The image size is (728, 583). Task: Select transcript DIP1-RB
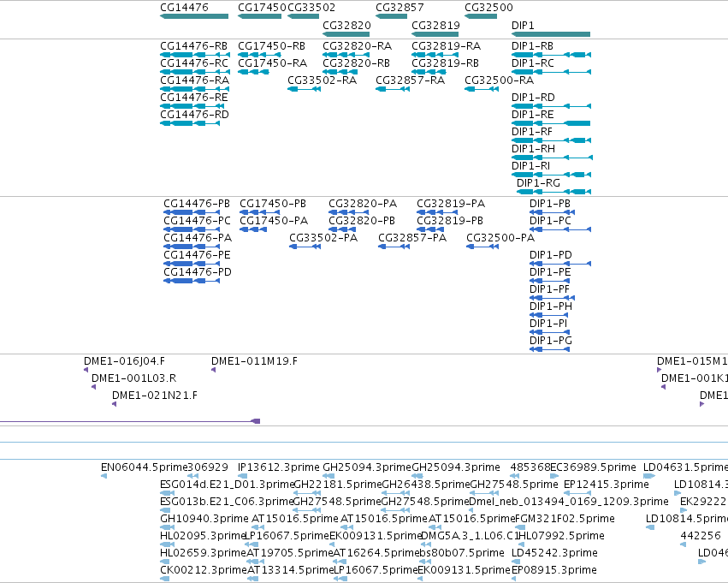pyautogui.click(x=533, y=46)
